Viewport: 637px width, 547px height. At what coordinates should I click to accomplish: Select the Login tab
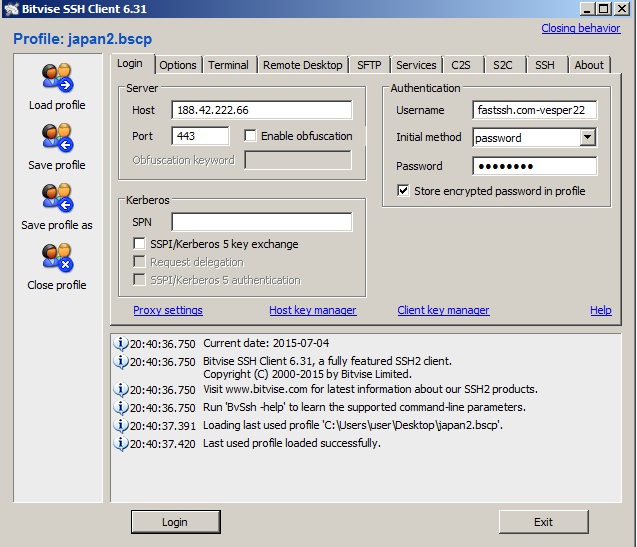click(130, 63)
